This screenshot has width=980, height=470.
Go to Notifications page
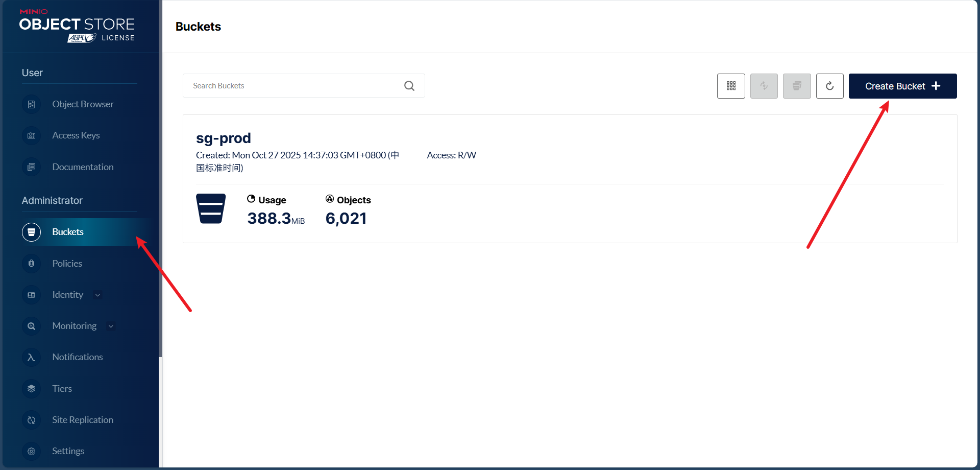pos(78,357)
